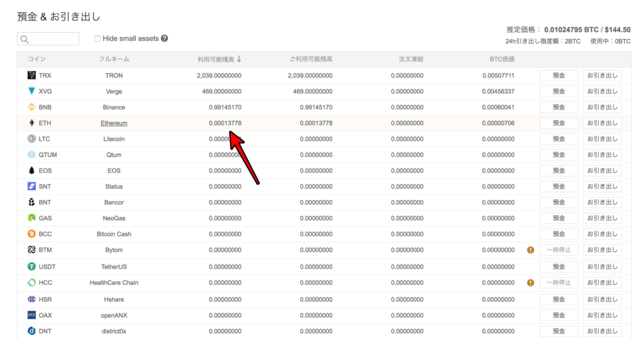Click ETH BTC value 0.00000706
The width and height of the screenshot is (644, 339).
click(498, 123)
